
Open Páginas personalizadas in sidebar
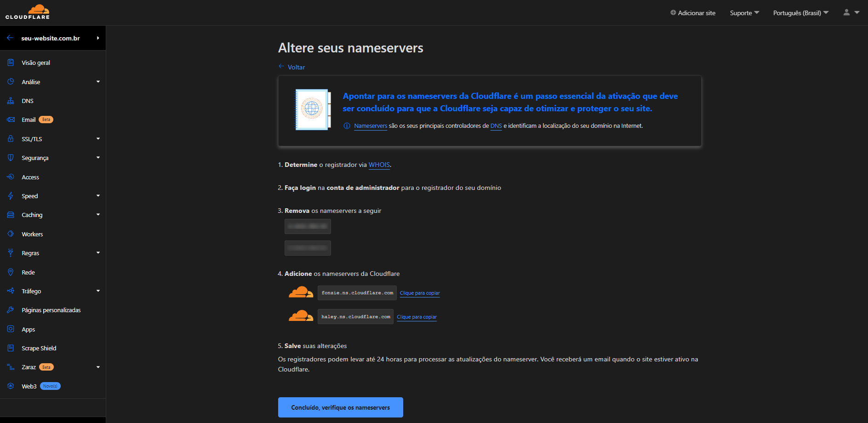click(51, 310)
